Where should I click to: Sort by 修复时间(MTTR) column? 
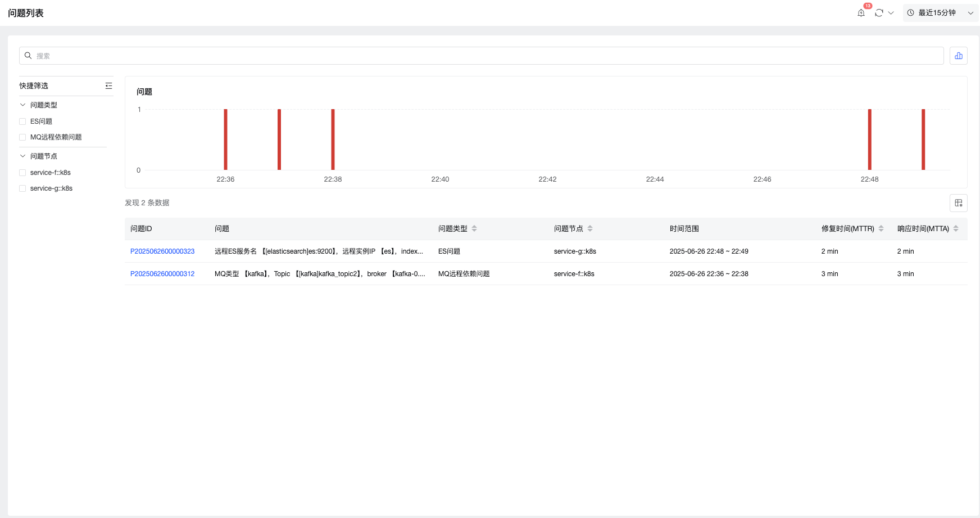(x=881, y=228)
